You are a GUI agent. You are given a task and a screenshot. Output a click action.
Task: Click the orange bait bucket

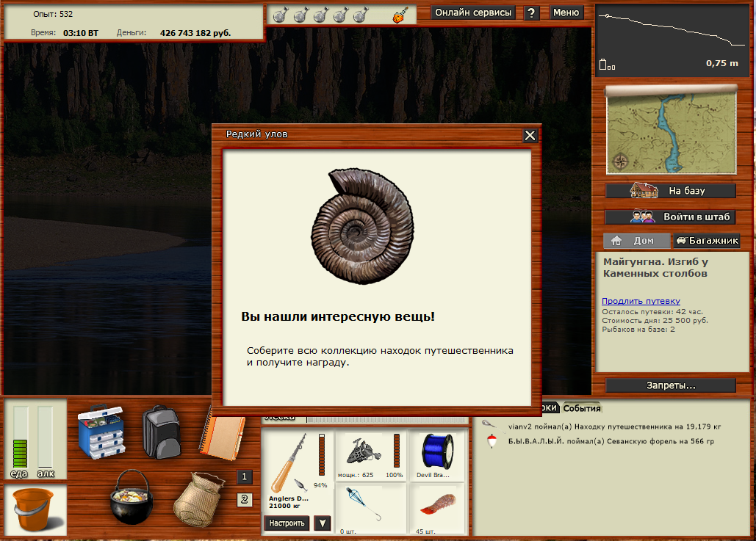tap(36, 511)
